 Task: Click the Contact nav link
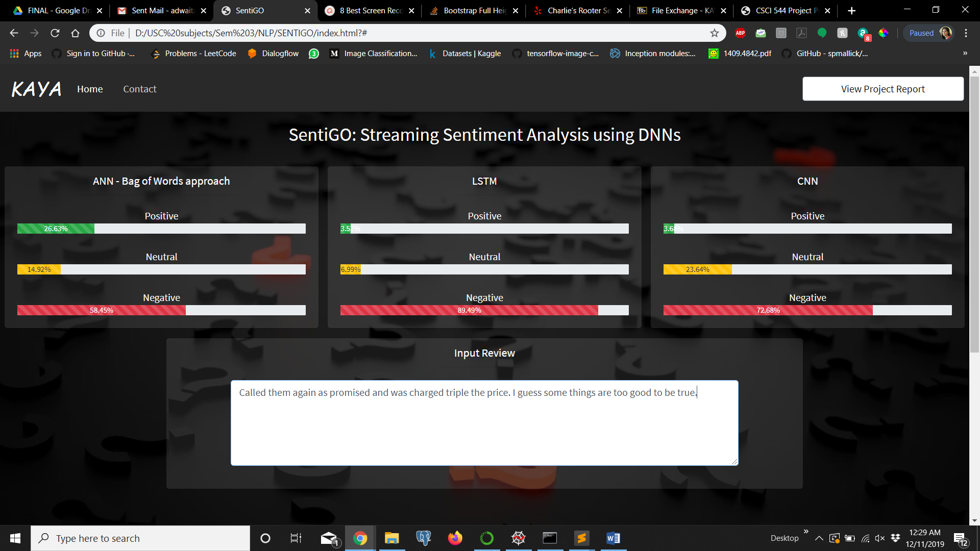coord(139,89)
